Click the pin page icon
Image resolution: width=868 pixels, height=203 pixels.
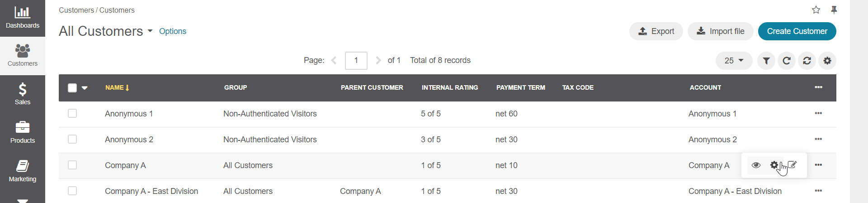coord(834,10)
